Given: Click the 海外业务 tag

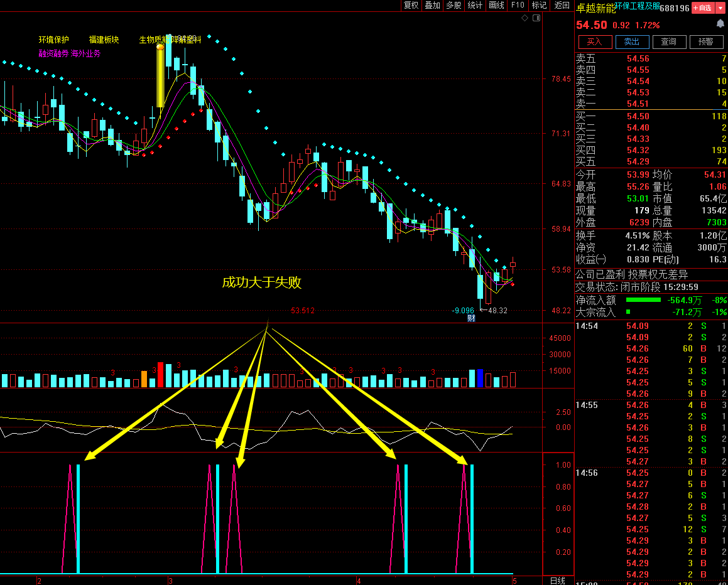Looking at the screenshot, I should tap(85, 54).
